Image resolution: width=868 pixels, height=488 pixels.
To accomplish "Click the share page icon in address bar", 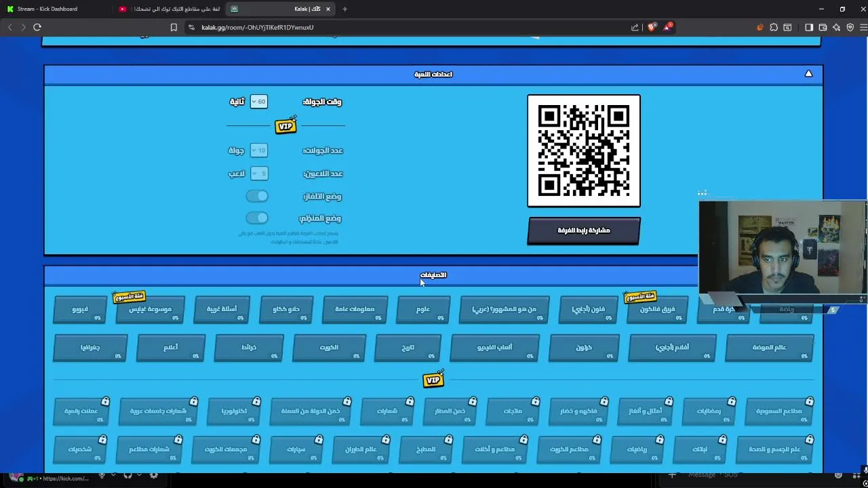I will [635, 27].
